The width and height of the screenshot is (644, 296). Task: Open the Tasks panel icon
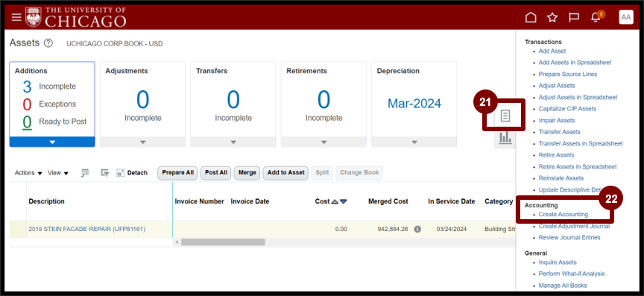point(505,116)
